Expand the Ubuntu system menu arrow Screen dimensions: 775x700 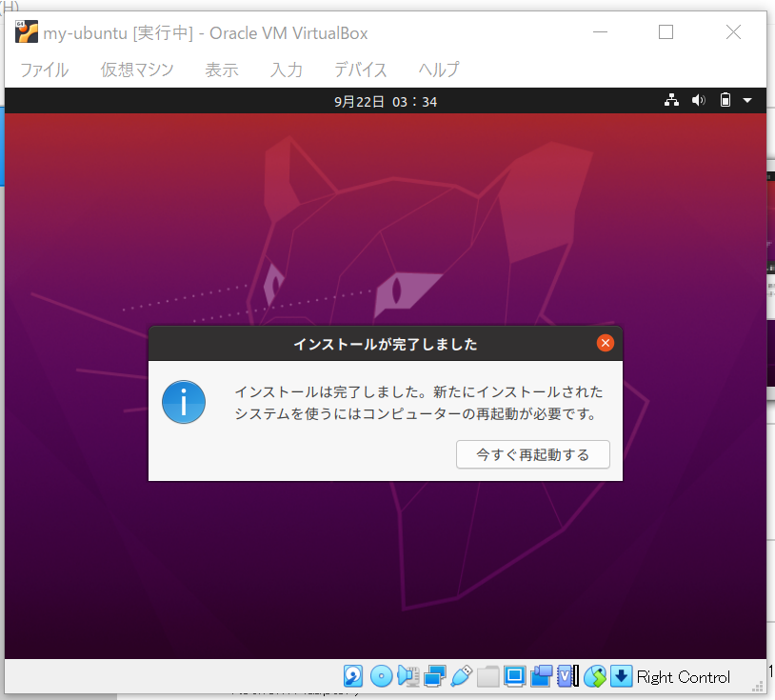[747, 100]
